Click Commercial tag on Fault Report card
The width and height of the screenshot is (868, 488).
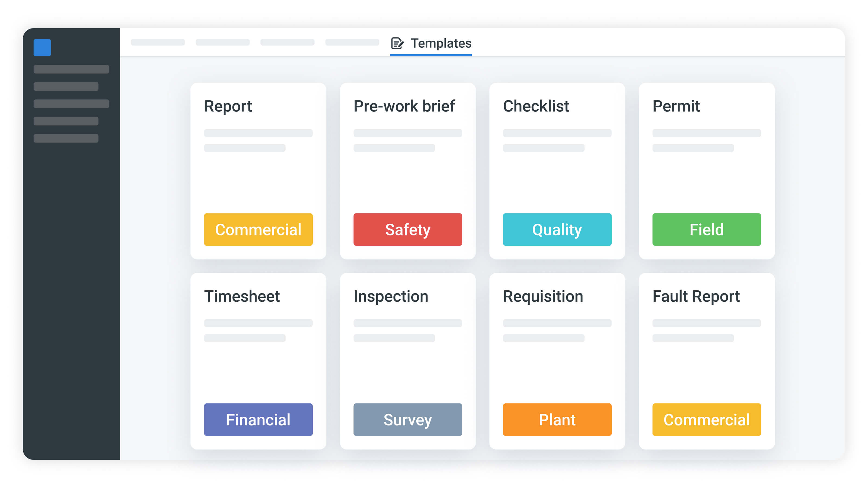pyautogui.click(x=706, y=419)
